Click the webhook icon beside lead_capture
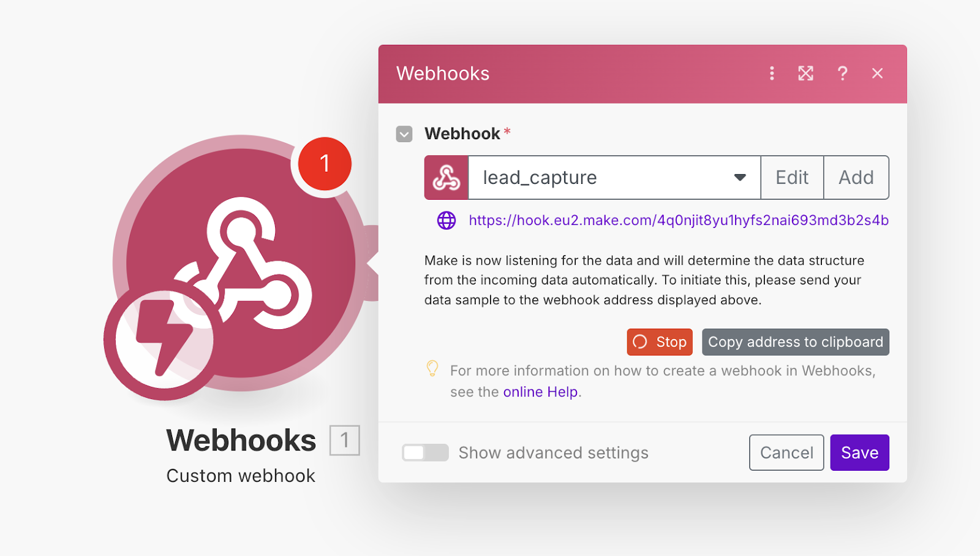 [x=447, y=178]
